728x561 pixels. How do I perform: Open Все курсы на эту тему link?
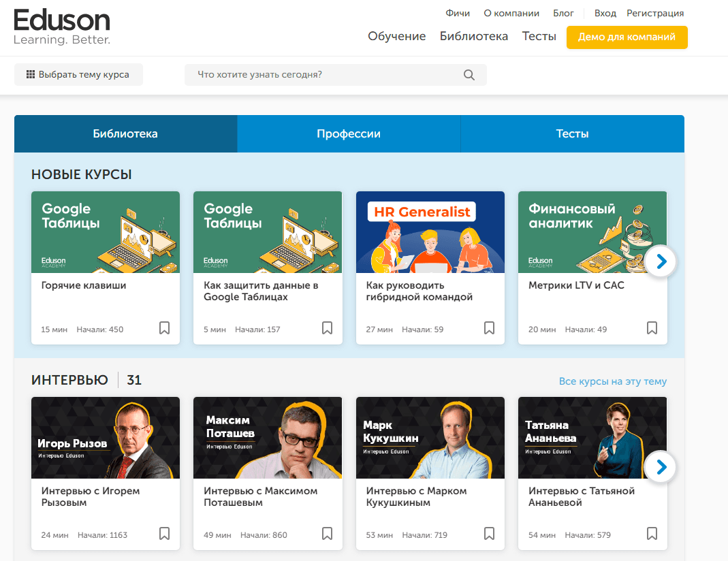(x=613, y=381)
